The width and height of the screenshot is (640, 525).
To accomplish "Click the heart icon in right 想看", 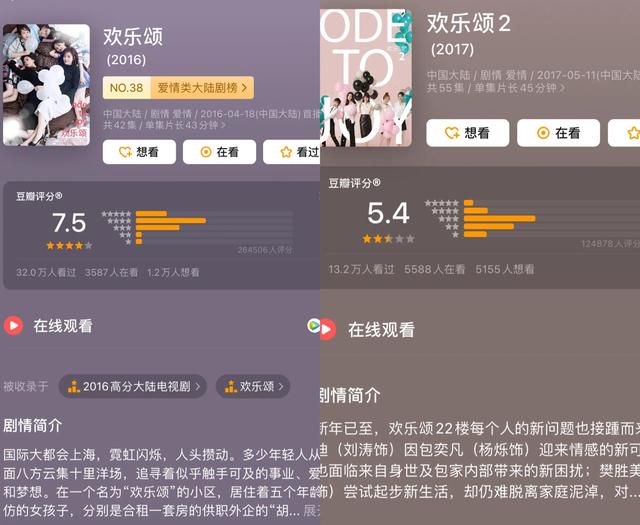I will coord(452,133).
